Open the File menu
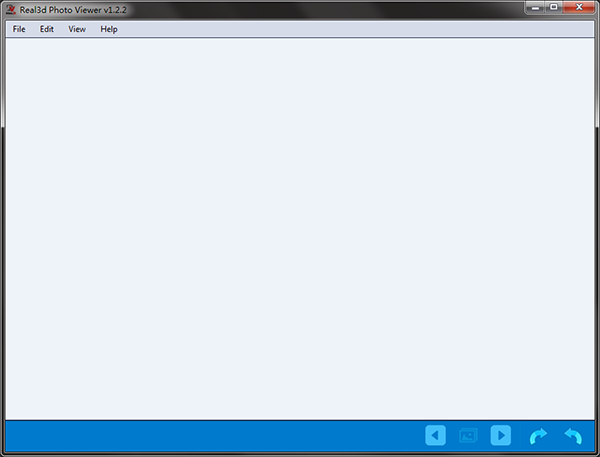The width and height of the screenshot is (600, 457). point(19,29)
